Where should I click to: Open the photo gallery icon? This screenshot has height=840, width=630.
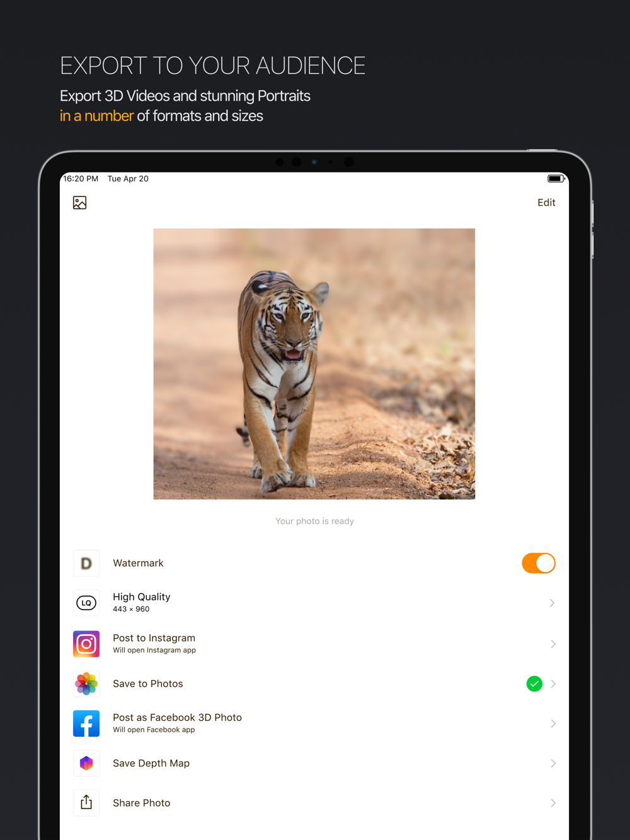pos(79,203)
